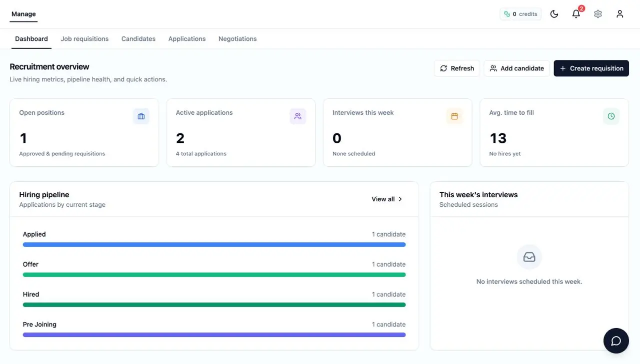Screen dimensions: 640x364
Task: Refresh the recruitment overview
Action: [x=457, y=68]
